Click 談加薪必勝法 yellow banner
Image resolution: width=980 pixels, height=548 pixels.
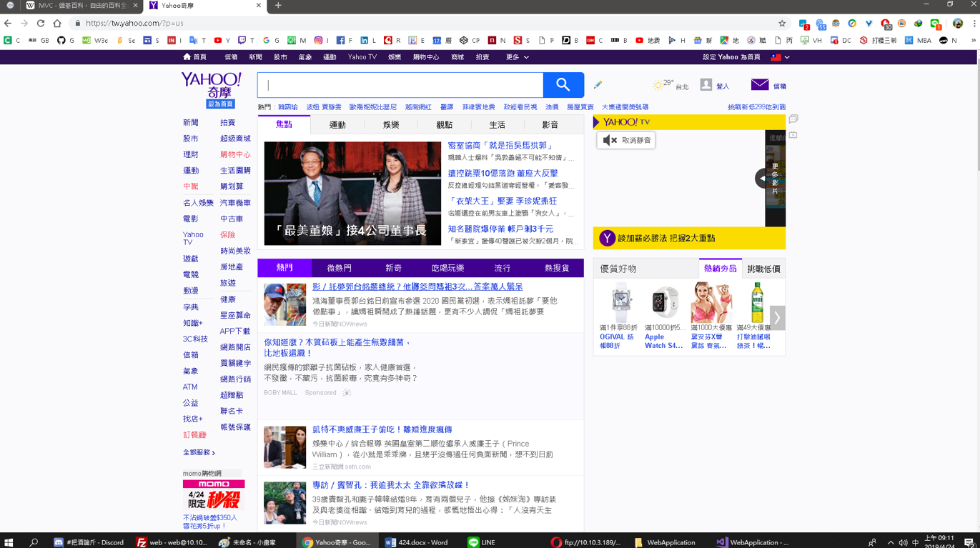[x=689, y=238]
